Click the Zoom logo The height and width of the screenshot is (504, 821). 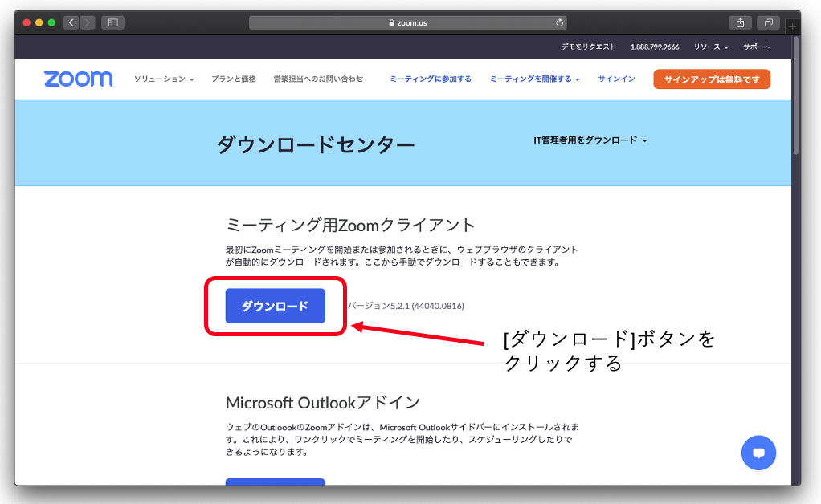(x=79, y=79)
